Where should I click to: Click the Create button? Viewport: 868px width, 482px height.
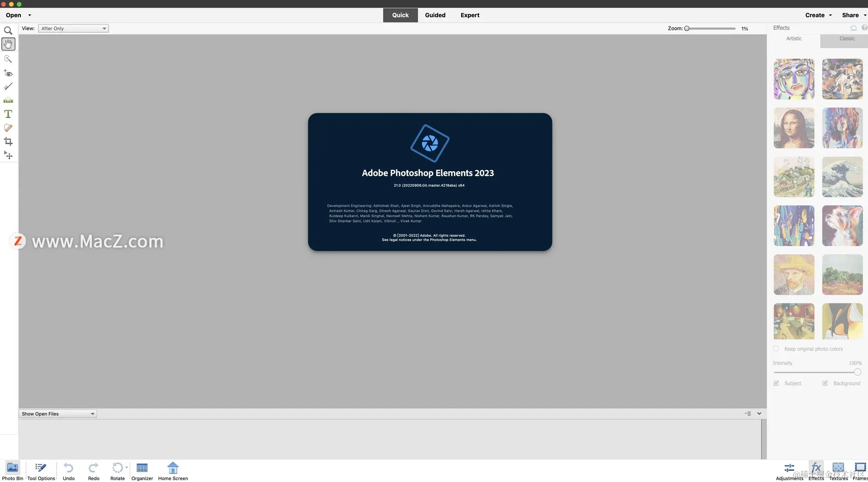click(x=815, y=15)
